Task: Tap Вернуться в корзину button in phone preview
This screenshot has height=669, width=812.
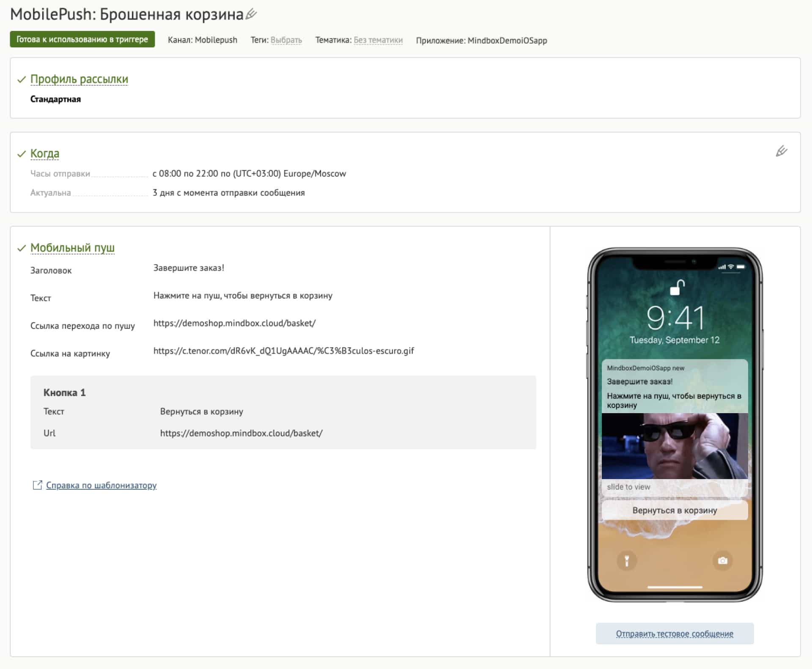Action: point(674,510)
